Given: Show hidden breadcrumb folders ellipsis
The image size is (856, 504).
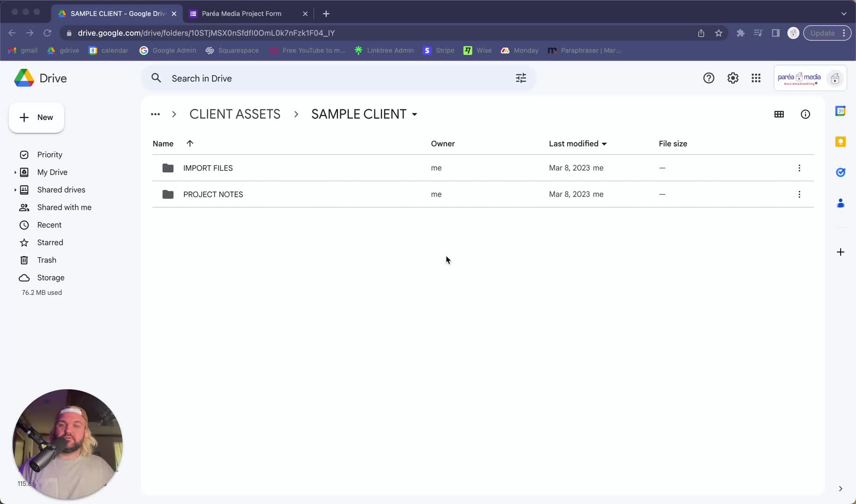Looking at the screenshot, I should [x=155, y=114].
